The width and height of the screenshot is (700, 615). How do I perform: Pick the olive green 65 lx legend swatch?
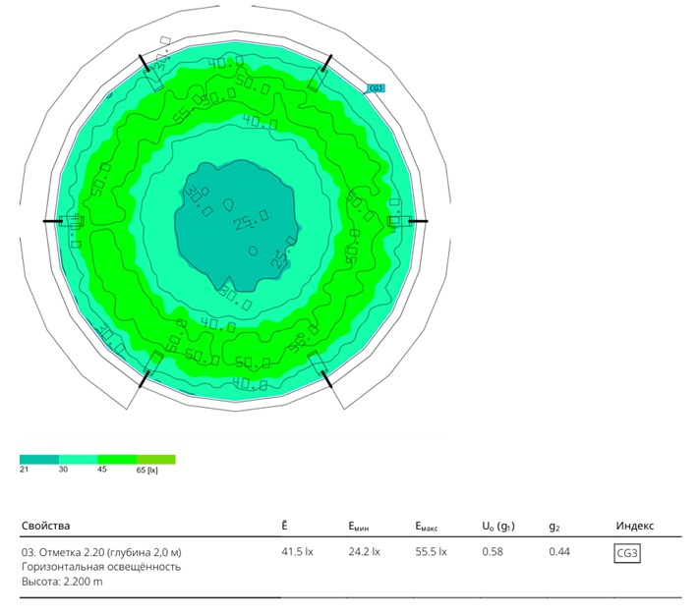pos(155,459)
